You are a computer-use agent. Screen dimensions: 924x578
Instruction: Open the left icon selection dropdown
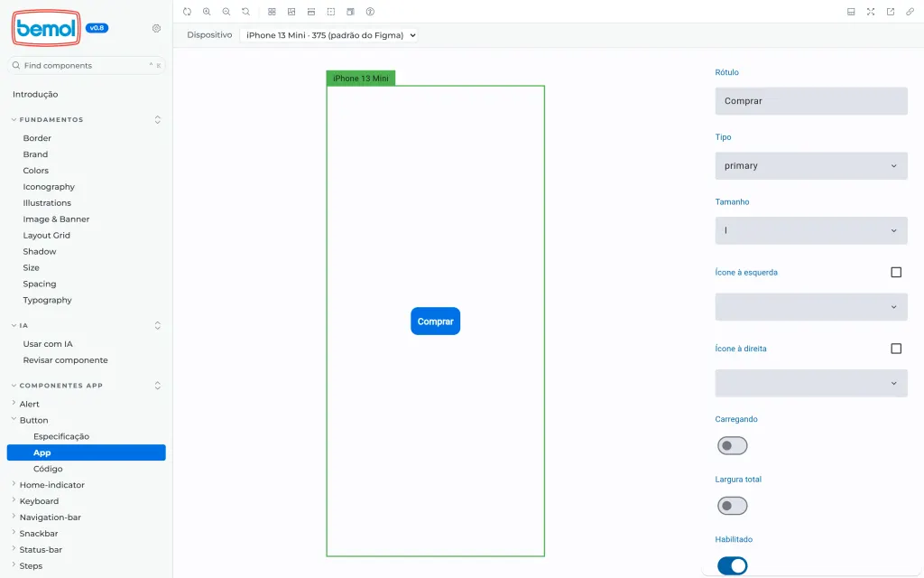click(811, 307)
